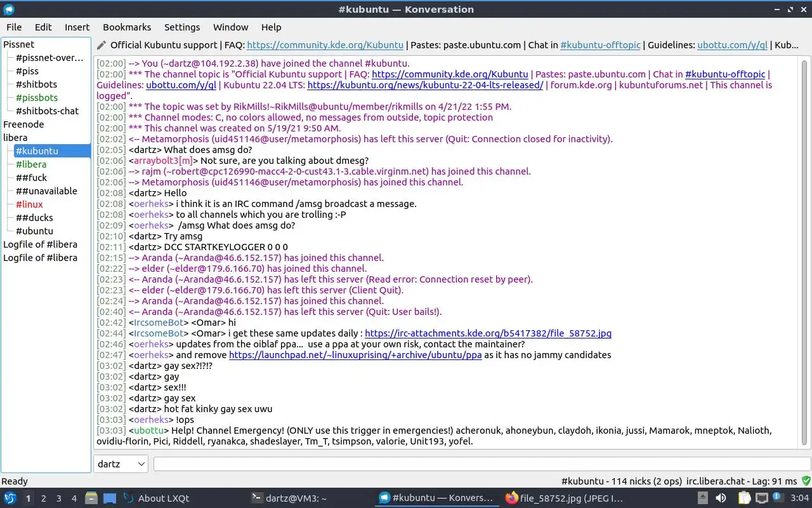Viewport: 812px width, 508px height.
Task: Open the #pissnet-over… channel
Action: click(x=49, y=58)
